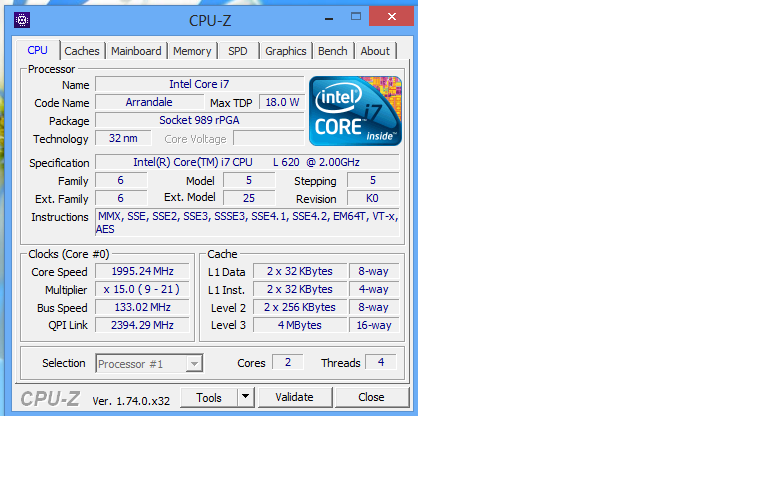Click the L1 Data size 2 x 32 KBytes
This screenshot has height=480, width=768.
pos(300,271)
